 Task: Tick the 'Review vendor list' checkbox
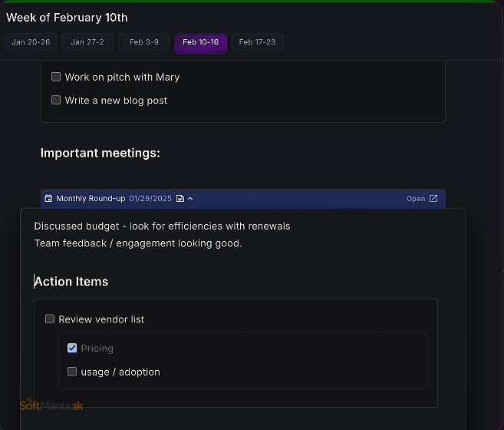pos(50,319)
